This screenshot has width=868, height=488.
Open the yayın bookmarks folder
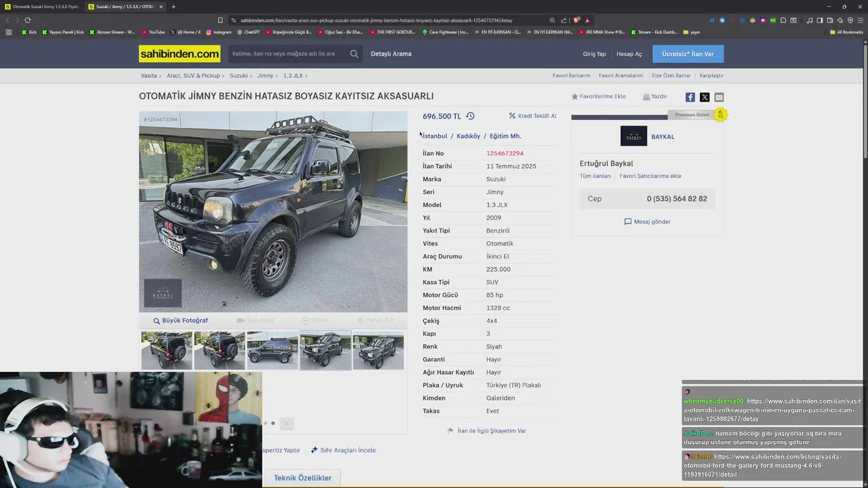point(692,32)
